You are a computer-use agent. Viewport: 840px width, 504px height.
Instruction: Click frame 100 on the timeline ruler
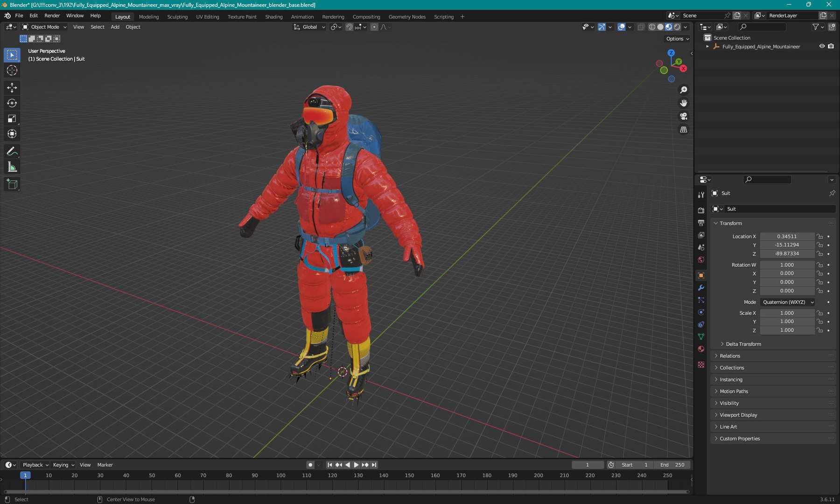(x=280, y=476)
